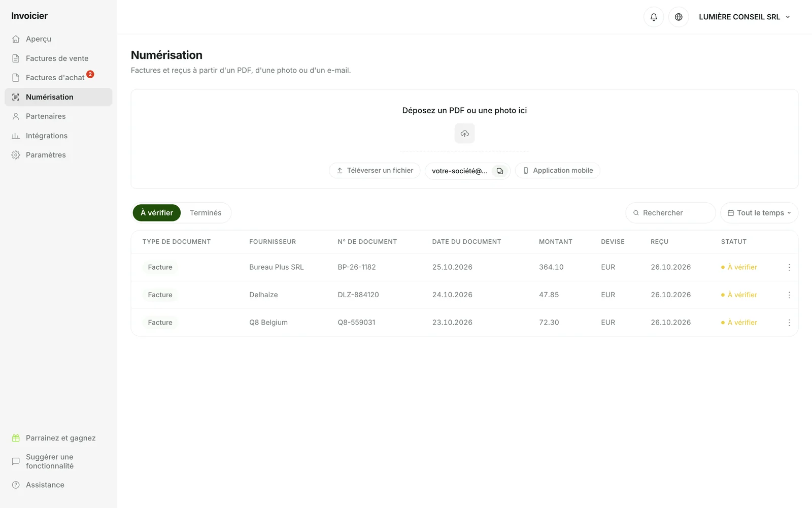Open Factures d'achat in sidebar

(x=58, y=78)
